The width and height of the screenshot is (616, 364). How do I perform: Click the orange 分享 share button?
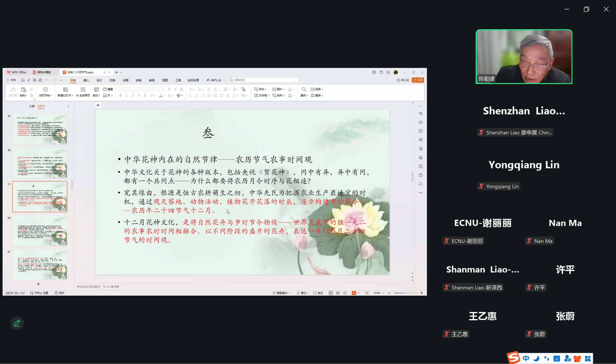(418, 80)
